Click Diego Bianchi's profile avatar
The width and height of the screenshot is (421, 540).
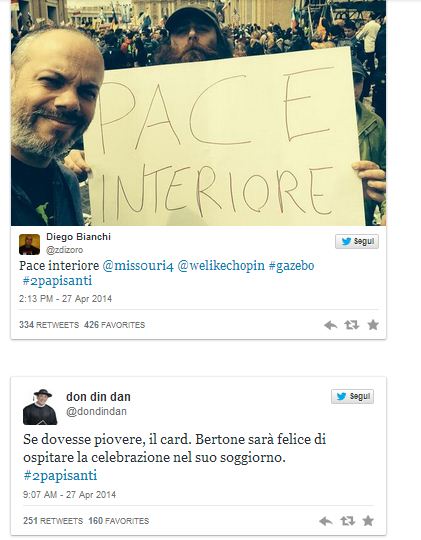click(29, 244)
